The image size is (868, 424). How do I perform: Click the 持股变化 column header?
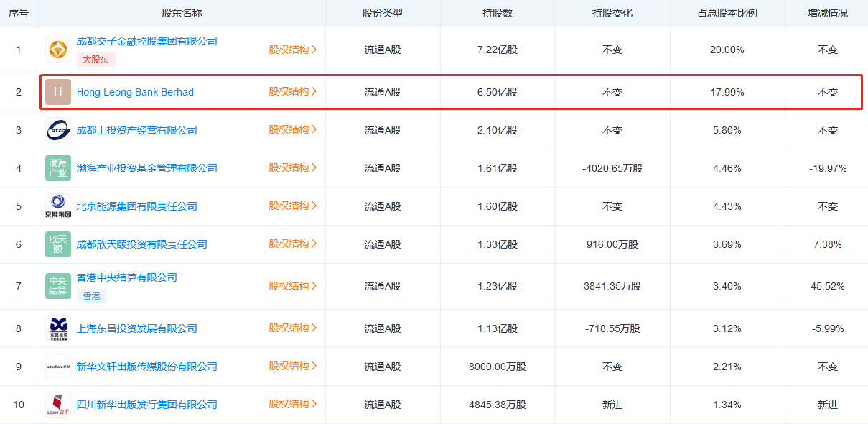tap(612, 14)
